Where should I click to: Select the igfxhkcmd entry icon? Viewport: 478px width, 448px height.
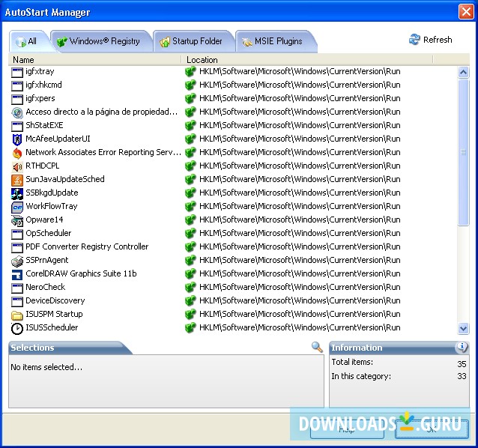pos(17,85)
